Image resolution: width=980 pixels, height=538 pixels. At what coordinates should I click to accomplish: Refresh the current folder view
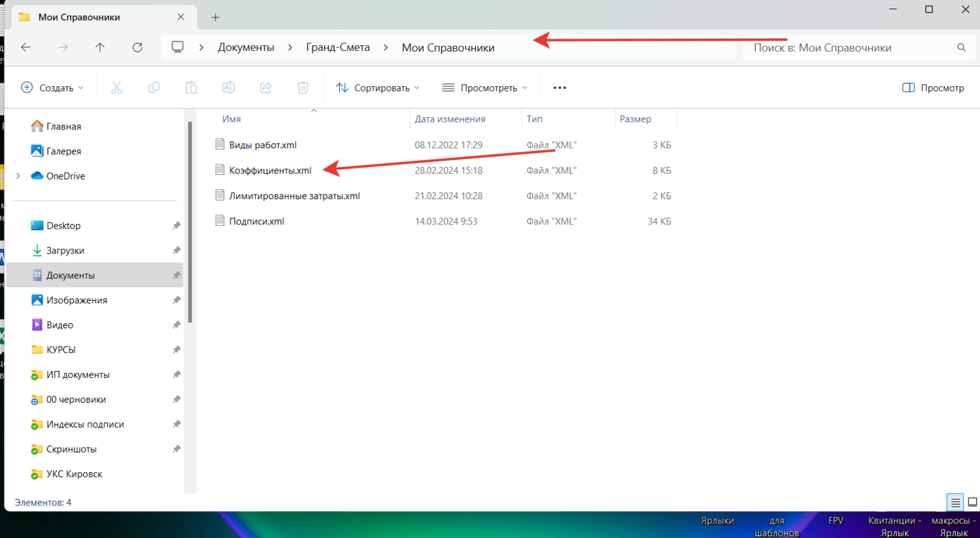[137, 47]
